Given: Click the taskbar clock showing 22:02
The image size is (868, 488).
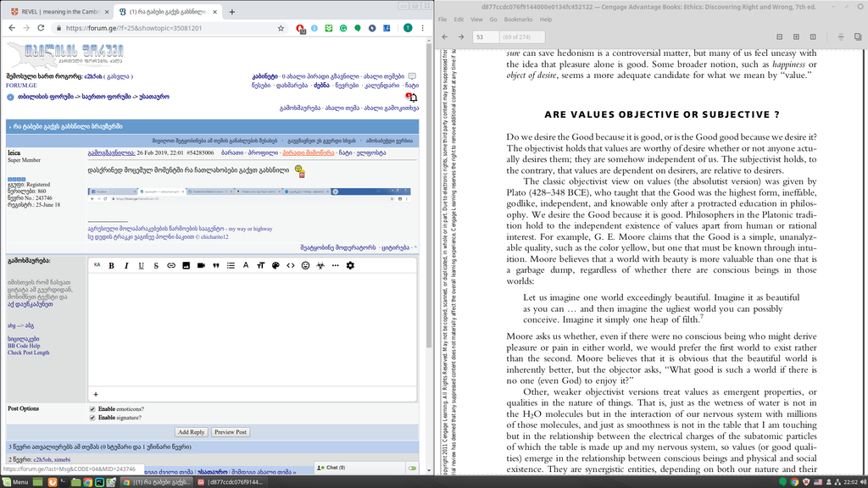Looking at the screenshot, I should click(x=851, y=482).
